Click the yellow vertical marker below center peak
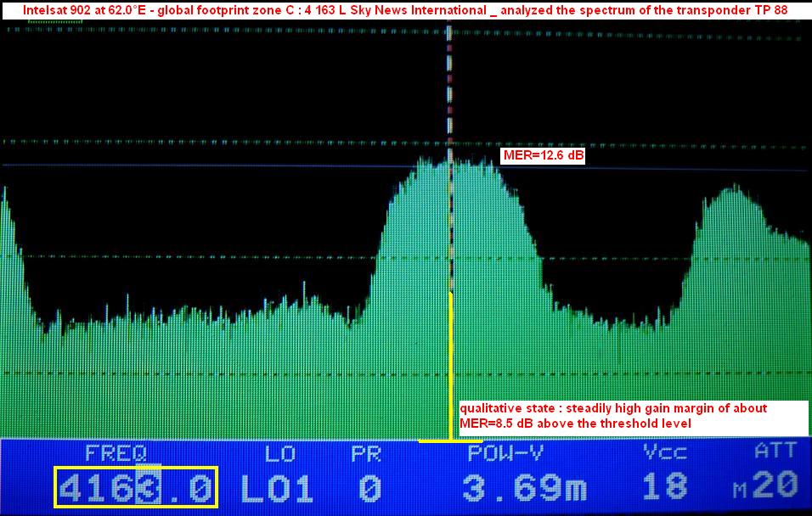 (451, 365)
